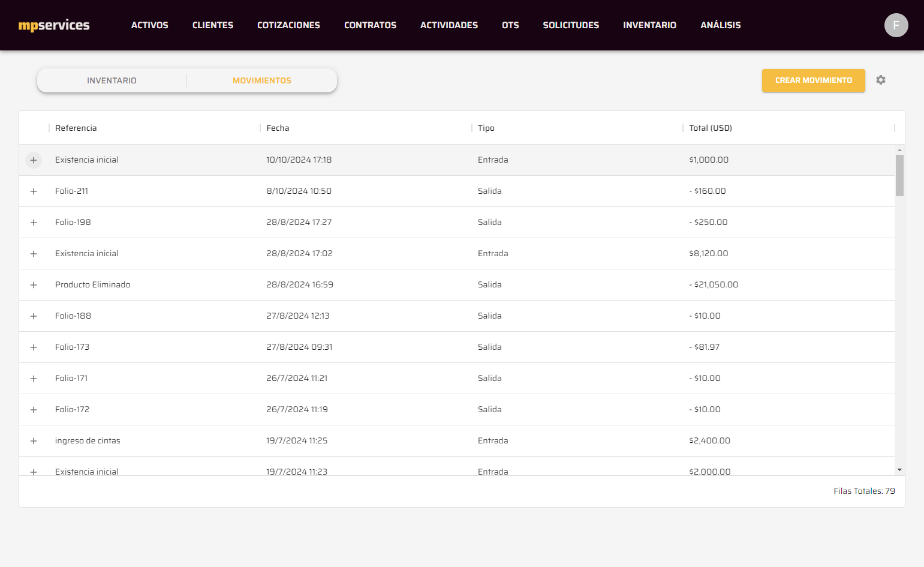This screenshot has width=924, height=567.
Task: Sort by the Referencia column header
Action: tap(76, 128)
